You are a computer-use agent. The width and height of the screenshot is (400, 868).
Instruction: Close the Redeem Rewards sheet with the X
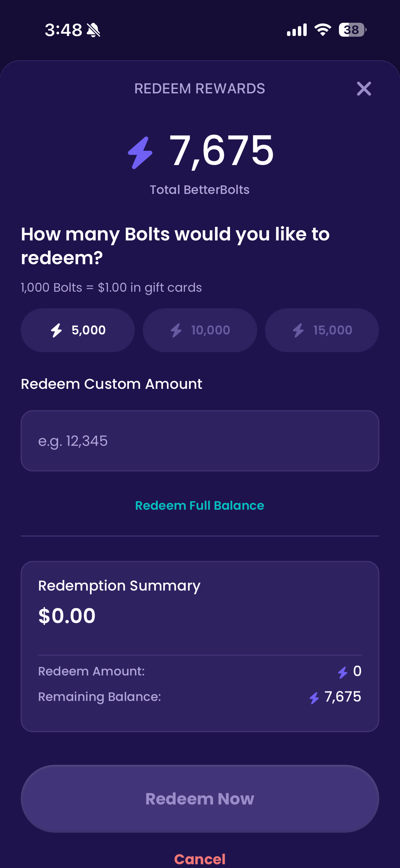364,89
